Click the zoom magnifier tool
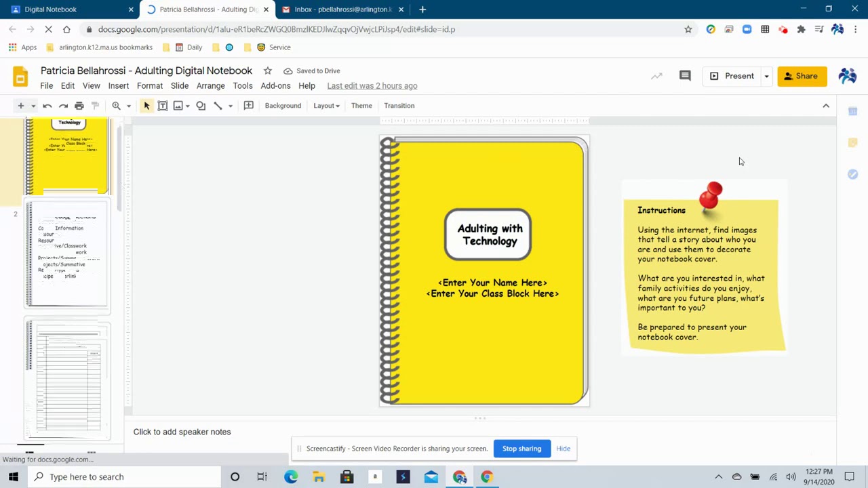The image size is (868, 488). (117, 106)
